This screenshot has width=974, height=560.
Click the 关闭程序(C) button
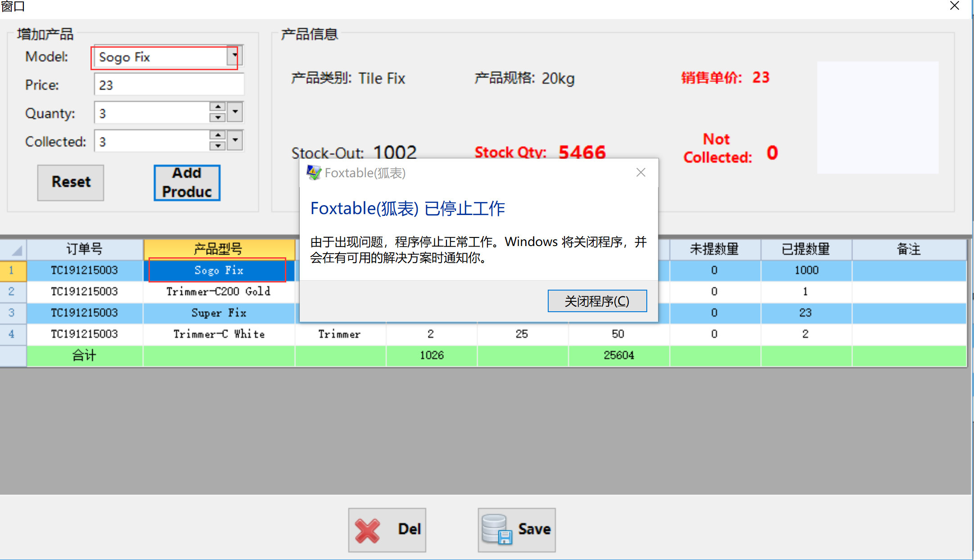tap(597, 301)
